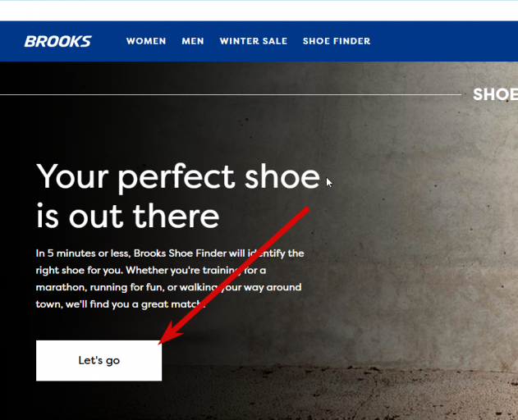The width and height of the screenshot is (518, 420).
Task: Click the white bar above the navigation
Action: point(259,11)
